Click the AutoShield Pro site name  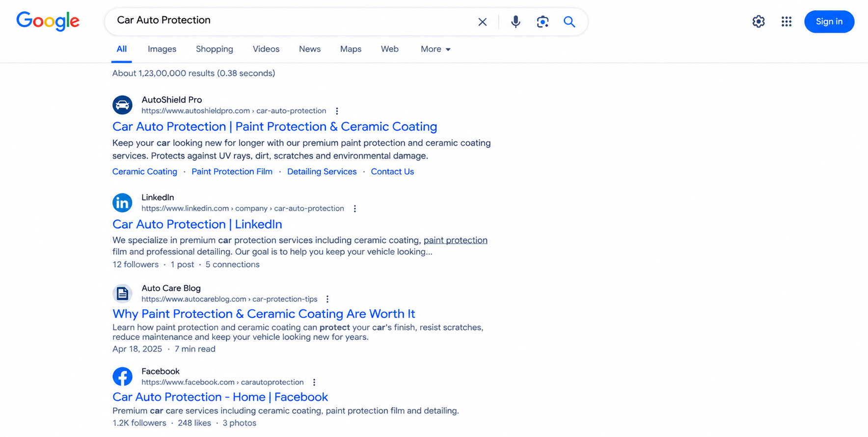172,100
